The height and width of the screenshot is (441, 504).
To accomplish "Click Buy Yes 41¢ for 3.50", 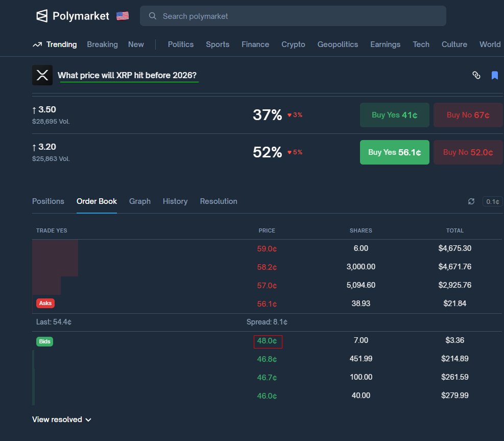I will click(x=395, y=115).
